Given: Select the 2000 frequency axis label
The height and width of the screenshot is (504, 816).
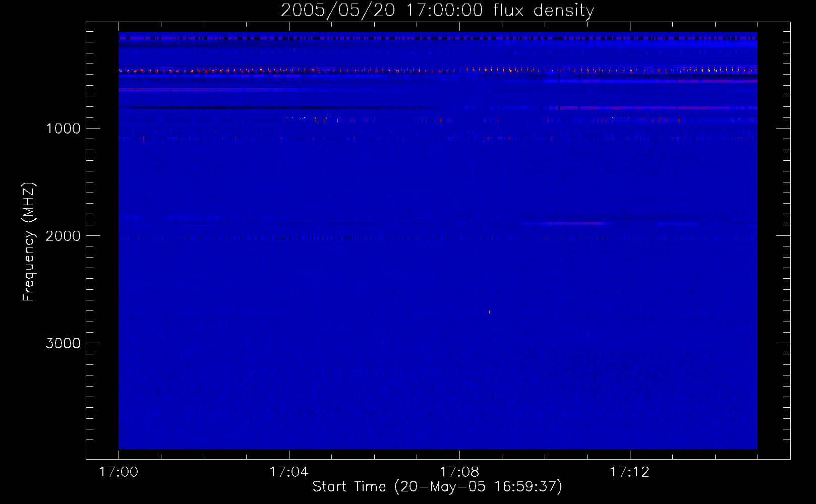Looking at the screenshot, I should [x=63, y=236].
